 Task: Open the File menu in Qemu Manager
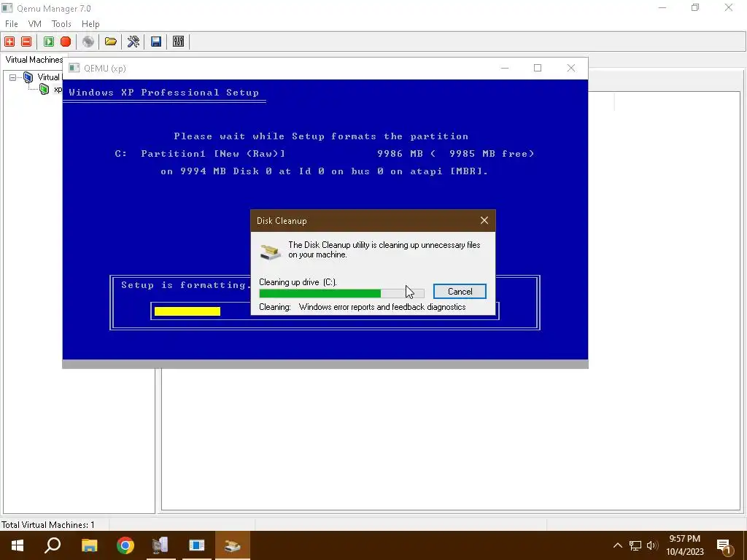click(x=12, y=24)
